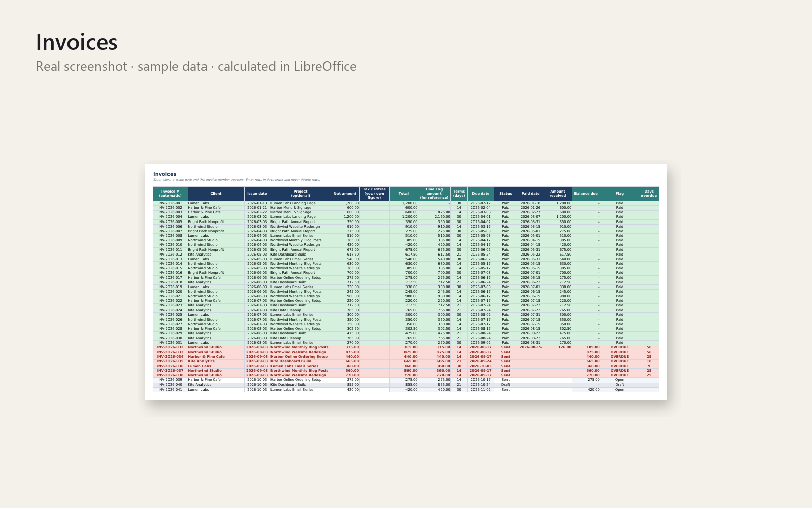Click the "Balance due" column header
Image resolution: width=812 pixels, height=508 pixels.
[x=586, y=194]
